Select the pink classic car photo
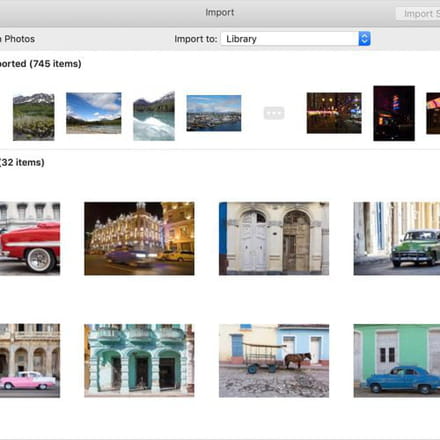This screenshot has height=440, width=440. pyautogui.click(x=30, y=361)
